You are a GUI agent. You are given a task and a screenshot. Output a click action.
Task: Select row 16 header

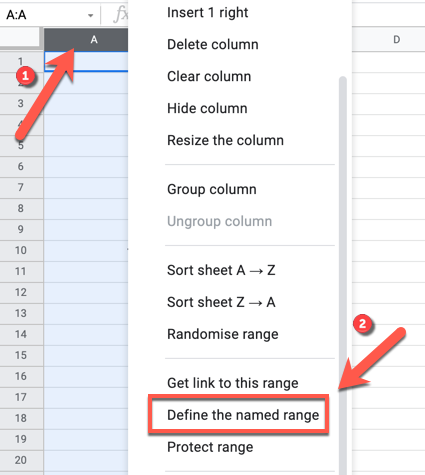(21, 377)
